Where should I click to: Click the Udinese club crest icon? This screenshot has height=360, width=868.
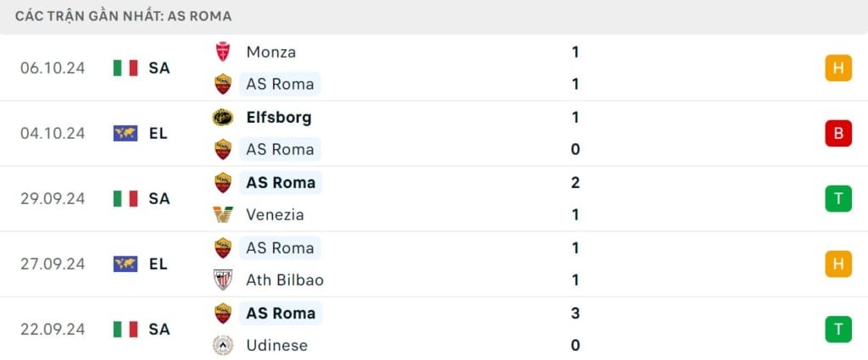223,345
